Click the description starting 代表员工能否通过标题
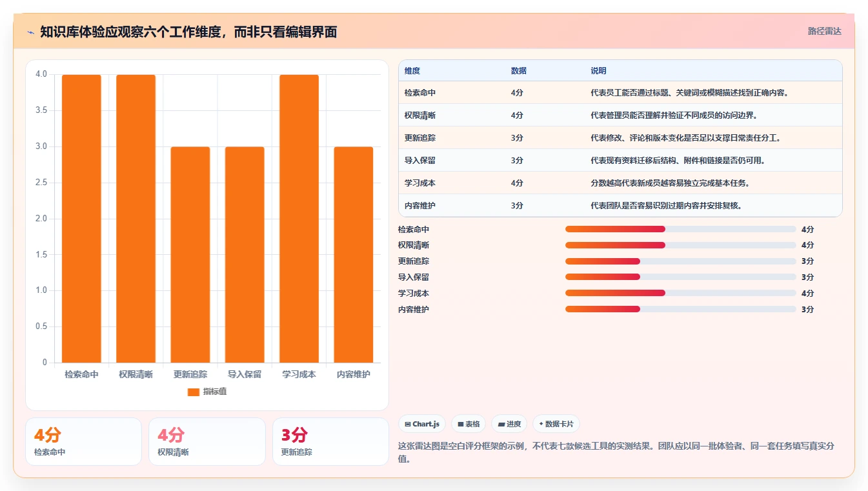The width and height of the screenshot is (868, 491). (689, 93)
